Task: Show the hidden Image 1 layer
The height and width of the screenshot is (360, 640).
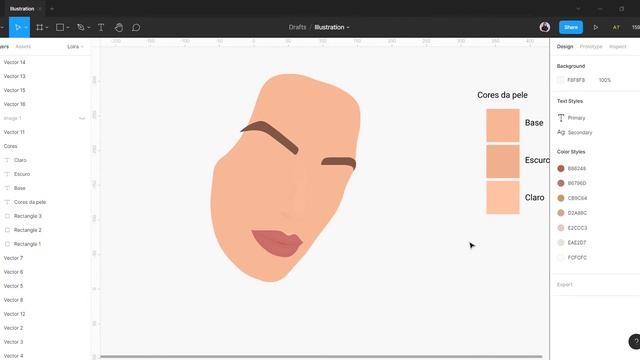Action: pyautogui.click(x=82, y=118)
